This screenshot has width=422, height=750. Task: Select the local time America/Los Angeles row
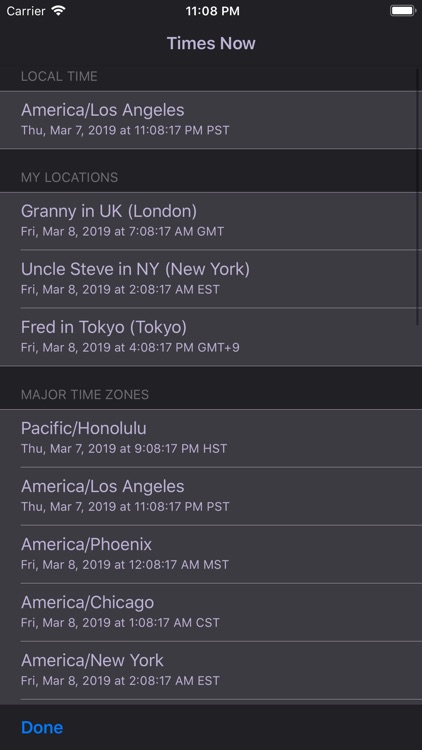(x=211, y=120)
